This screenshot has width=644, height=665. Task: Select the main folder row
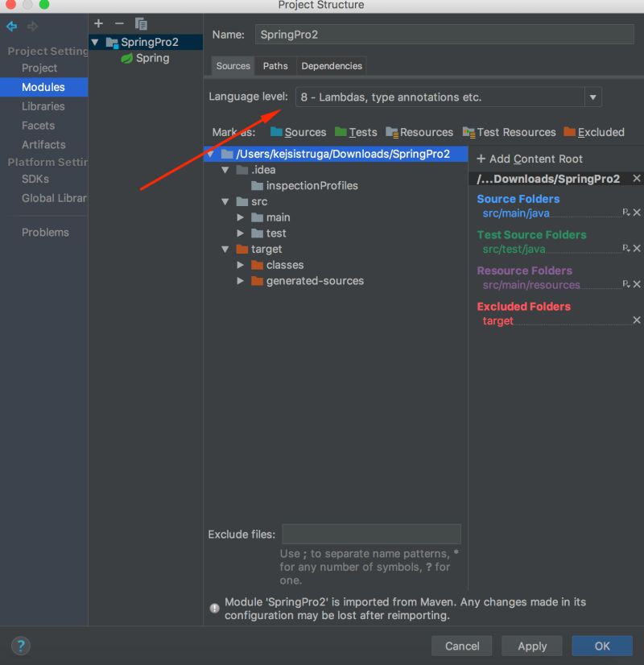(x=270, y=217)
